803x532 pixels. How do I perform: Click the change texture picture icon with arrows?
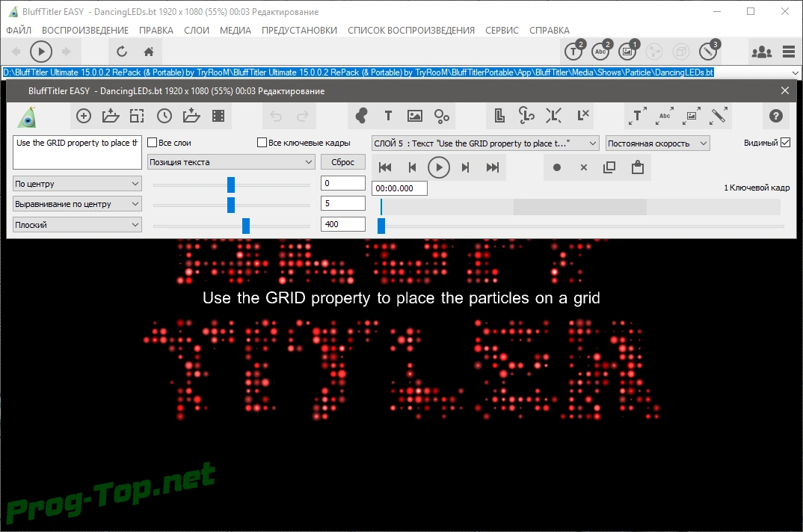pyautogui.click(x=692, y=117)
